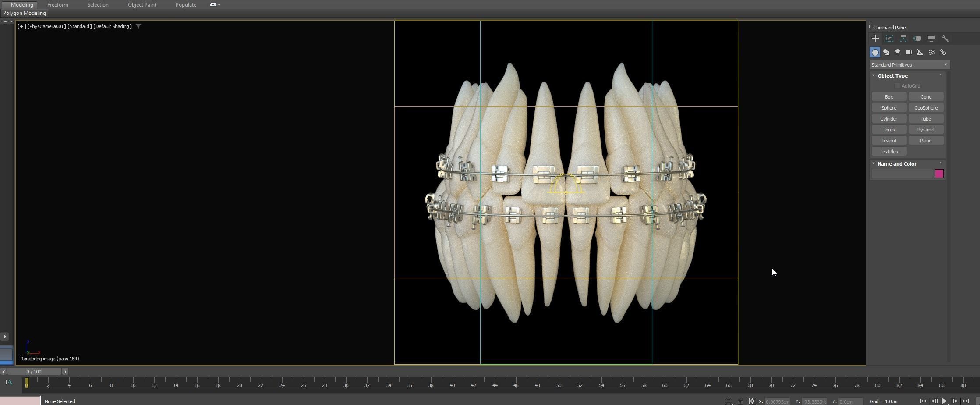Select the Systems category icon
980x405 pixels.
pos(943,52)
